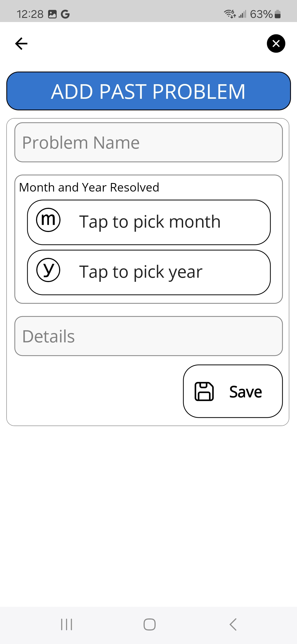
Task: Tap the image notification icon in status bar
Action: pos(52,14)
